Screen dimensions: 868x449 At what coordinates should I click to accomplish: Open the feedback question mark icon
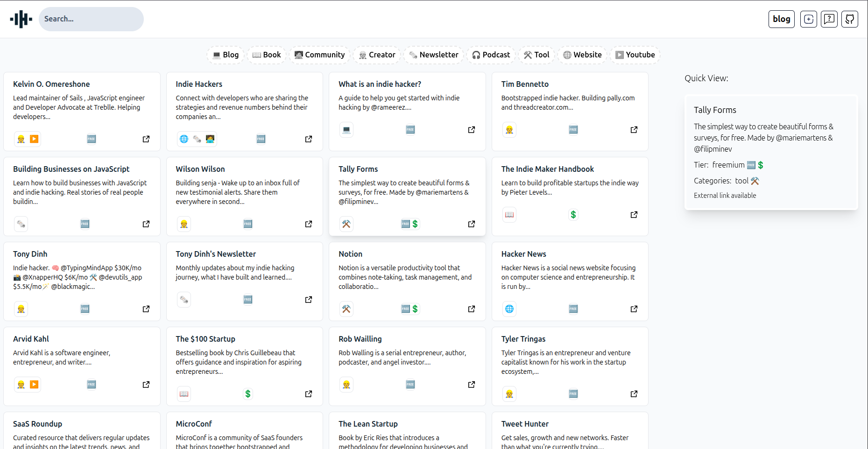(829, 19)
